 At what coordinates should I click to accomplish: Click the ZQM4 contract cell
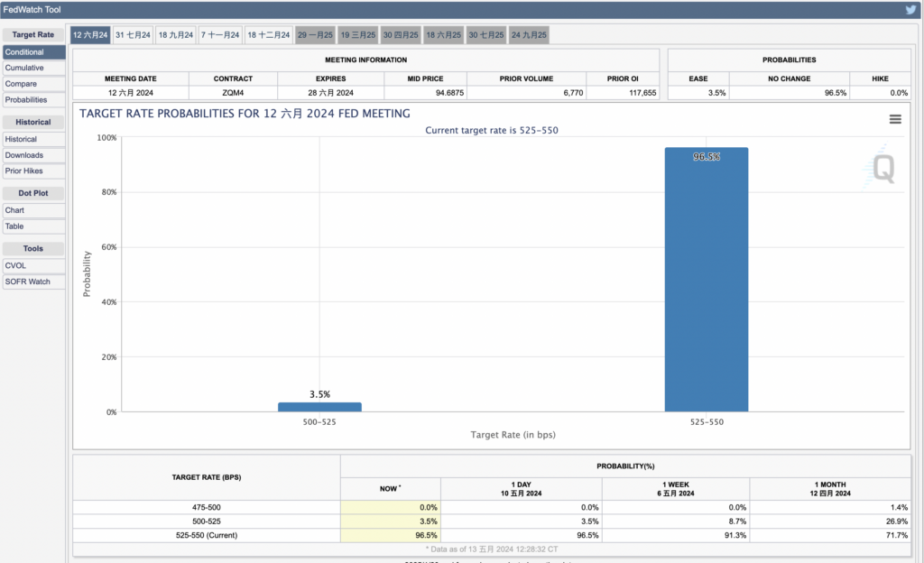click(233, 92)
